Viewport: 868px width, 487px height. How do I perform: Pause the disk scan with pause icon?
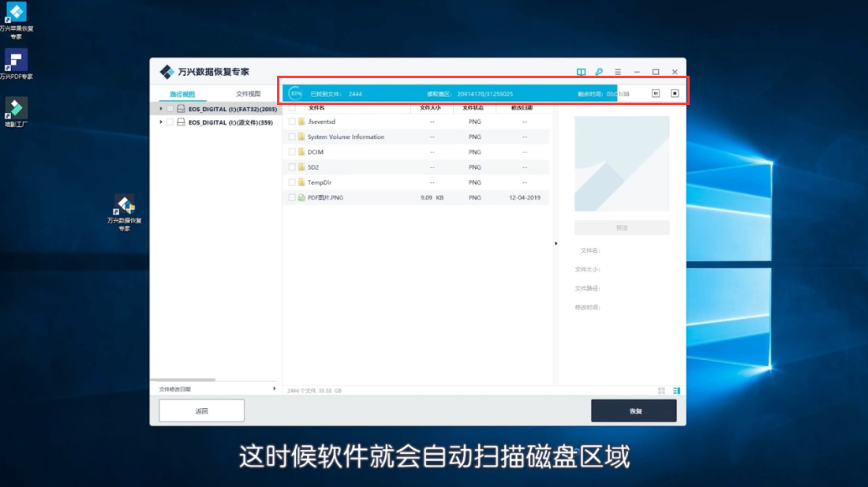pos(656,92)
